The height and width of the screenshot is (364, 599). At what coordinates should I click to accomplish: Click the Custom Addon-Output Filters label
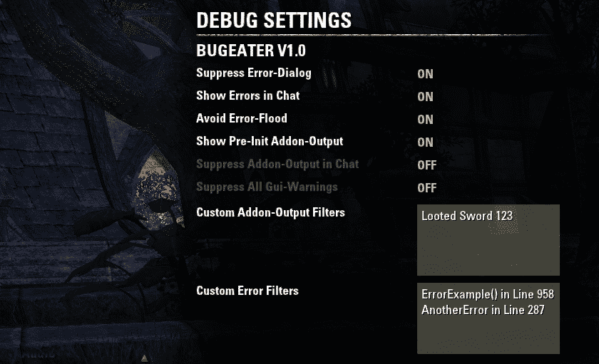270,212
